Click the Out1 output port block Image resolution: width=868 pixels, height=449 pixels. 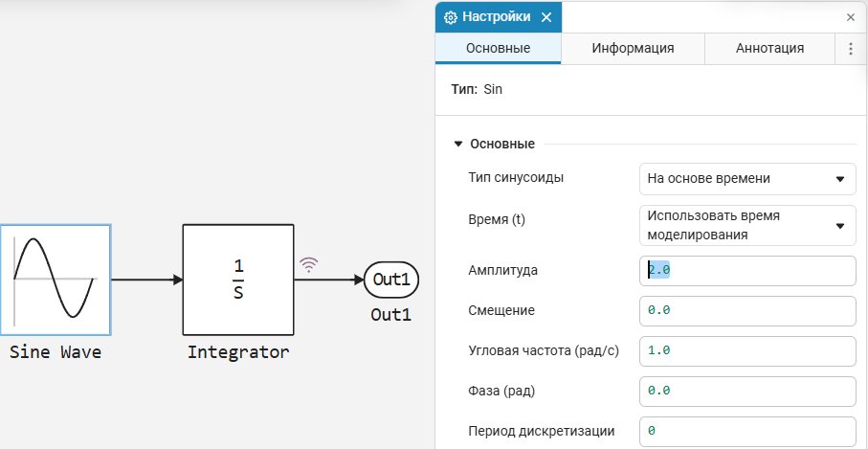tap(391, 280)
